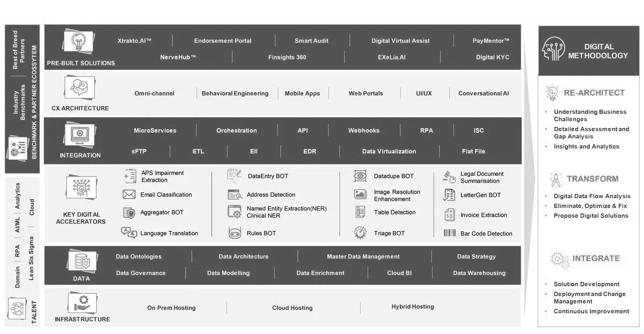Click the Language Translation icon
The width and height of the screenshot is (644, 334).
pyautogui.click(x=129, y=233)
